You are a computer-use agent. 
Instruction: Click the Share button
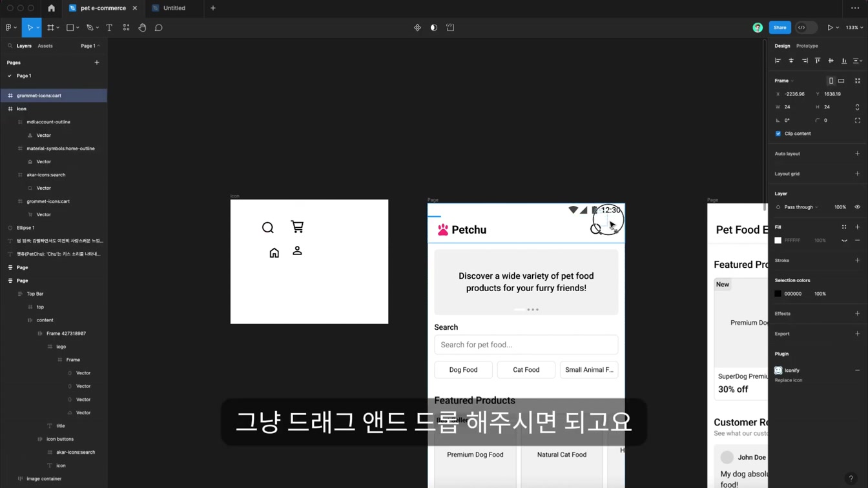(780, 28)
